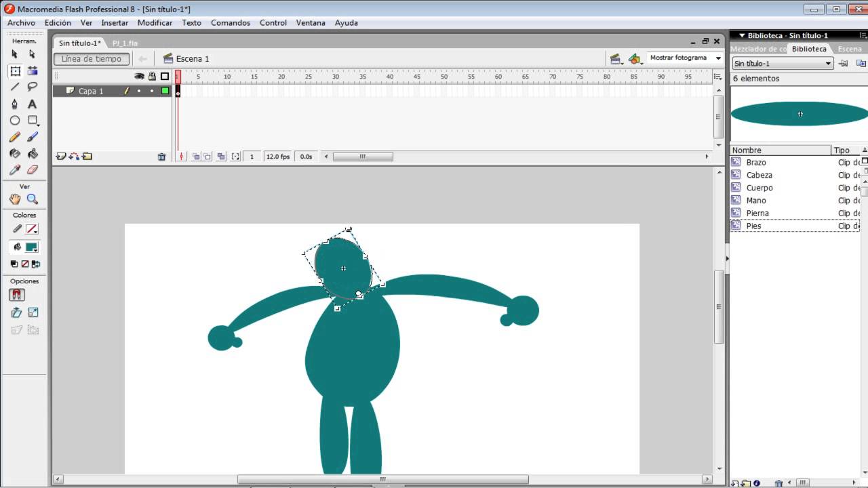Pin the current library with pushpin icon
868x488 pixels.
click(844, 64)
